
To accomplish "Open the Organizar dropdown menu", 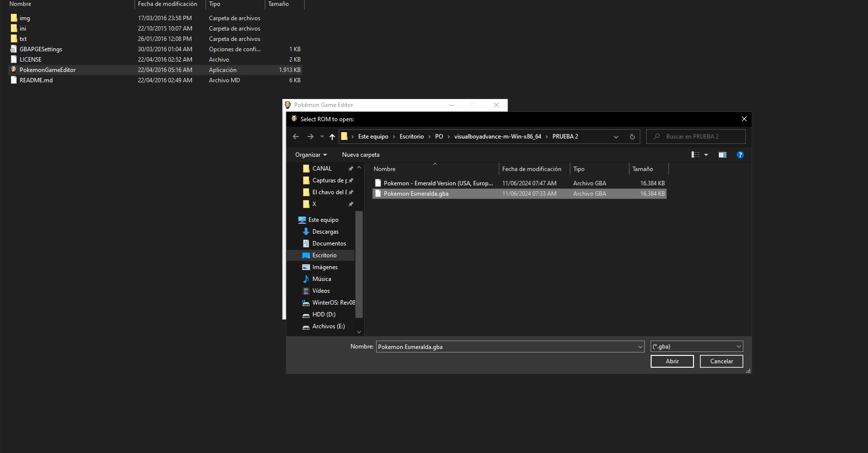I will coord(311,155).
